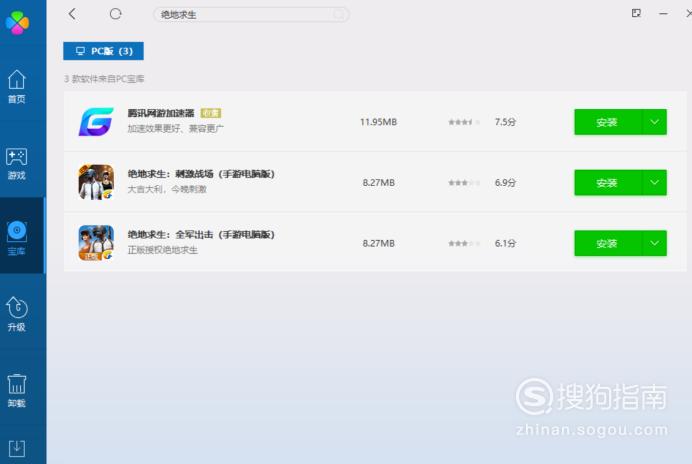Install 腾讯网游加速器
The height and width of the screenshot is (464, 692).
607,122
